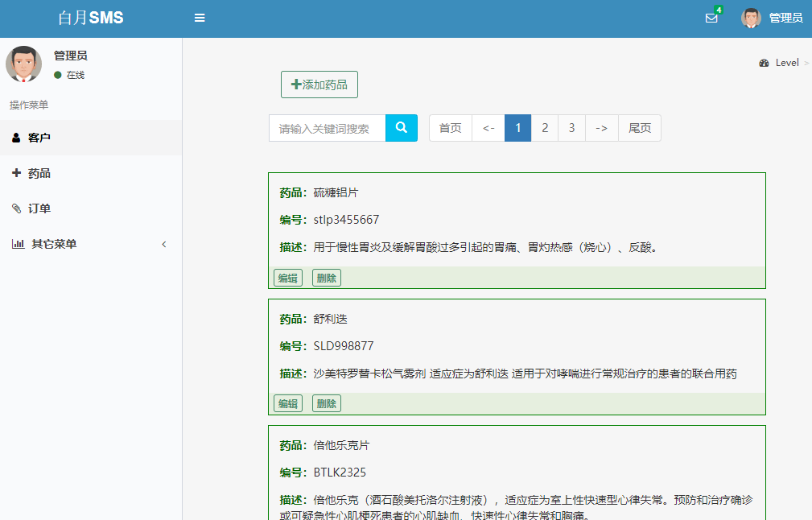The width and height of the screenshot is (812, 520).
Task: Click the drug name 倍他乐克片
Action: click(341, 445)
